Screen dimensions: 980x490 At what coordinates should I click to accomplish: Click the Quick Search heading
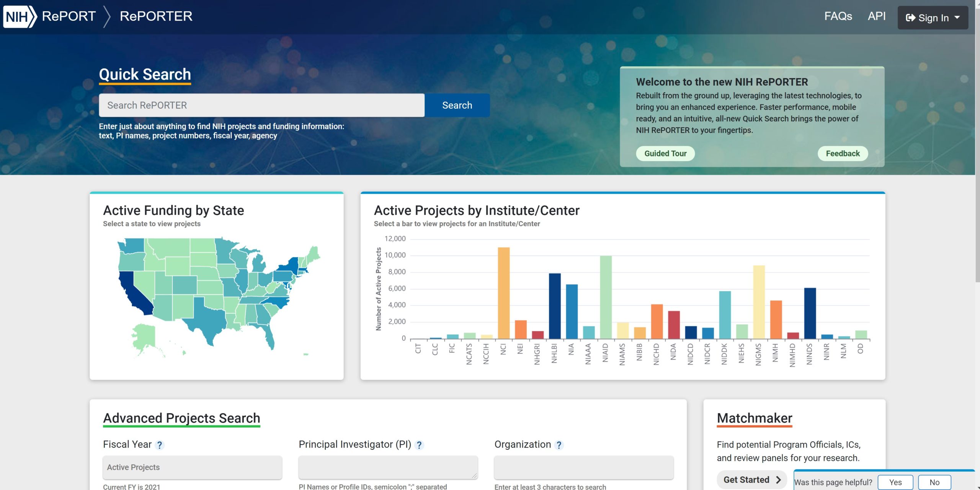click(145, 75)
